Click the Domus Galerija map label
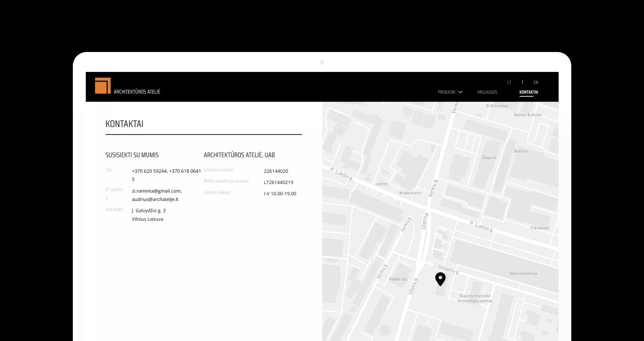Screen dimensions: 644x341 (x=523, y=273)
